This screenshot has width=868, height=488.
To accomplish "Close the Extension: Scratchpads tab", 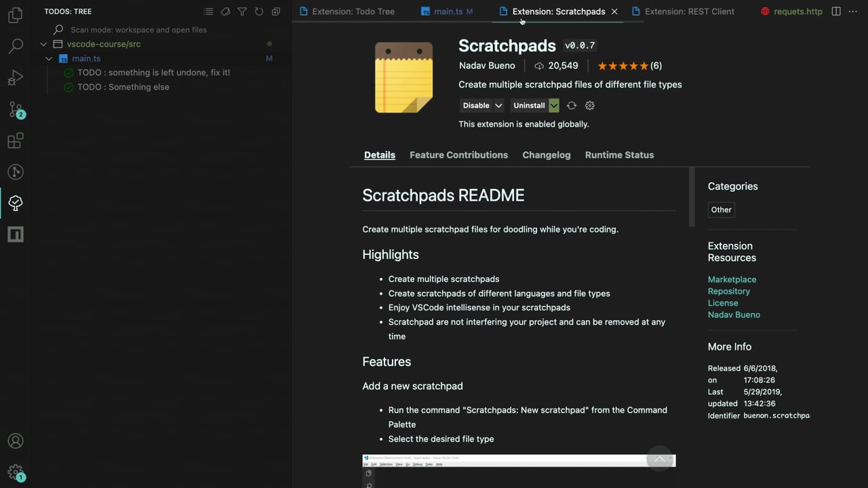I will tap(614, 12).
